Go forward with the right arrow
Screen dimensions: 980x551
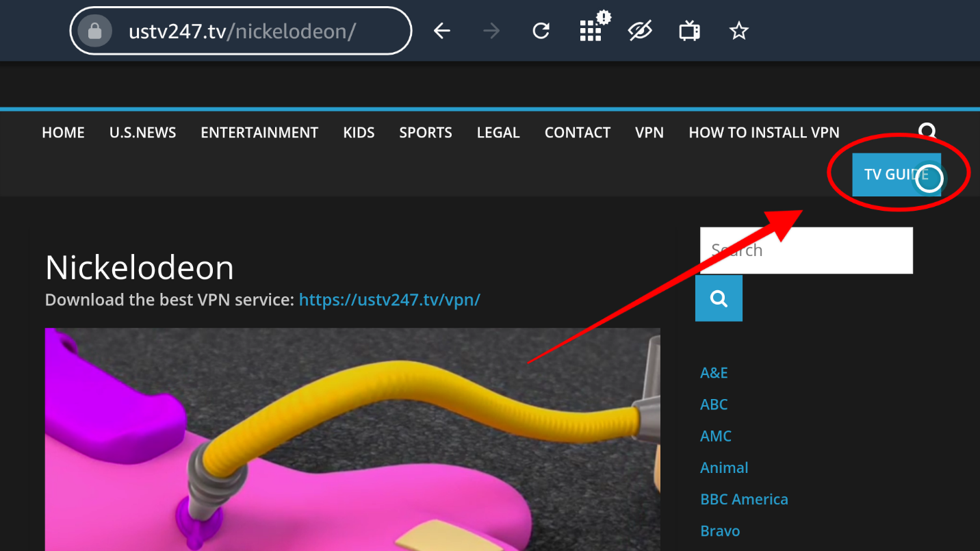[491, 31]
